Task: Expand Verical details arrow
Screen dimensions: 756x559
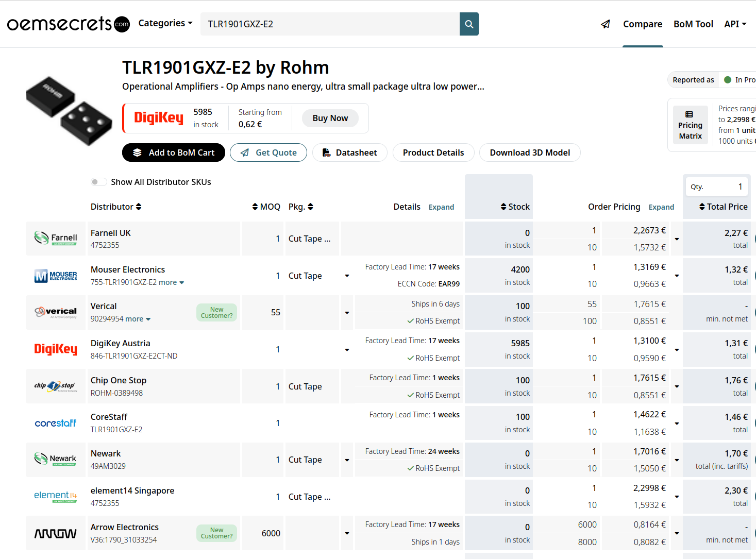Action: coord(347,313)
